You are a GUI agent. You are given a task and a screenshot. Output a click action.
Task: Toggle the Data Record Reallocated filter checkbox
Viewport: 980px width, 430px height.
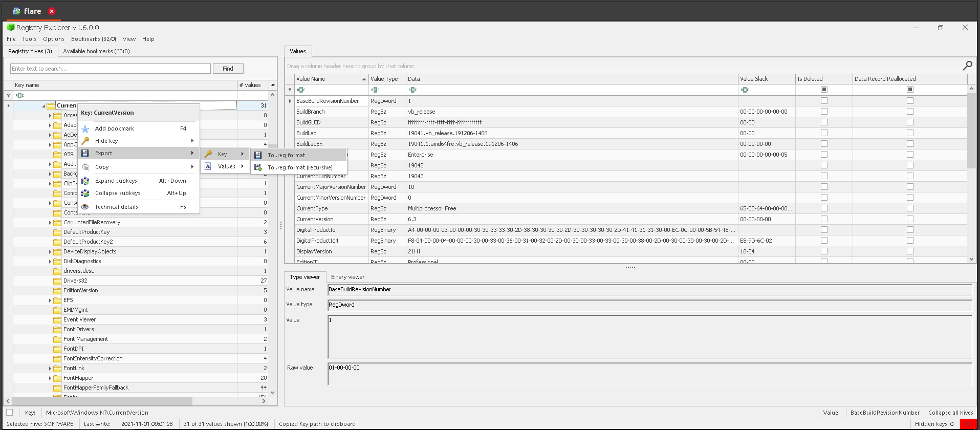[910, 90]
